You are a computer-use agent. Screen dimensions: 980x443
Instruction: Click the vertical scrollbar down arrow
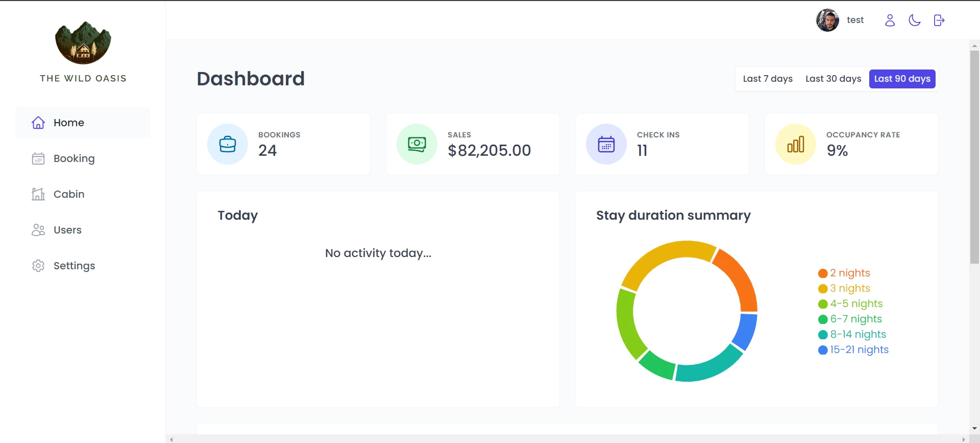point(974,429)
